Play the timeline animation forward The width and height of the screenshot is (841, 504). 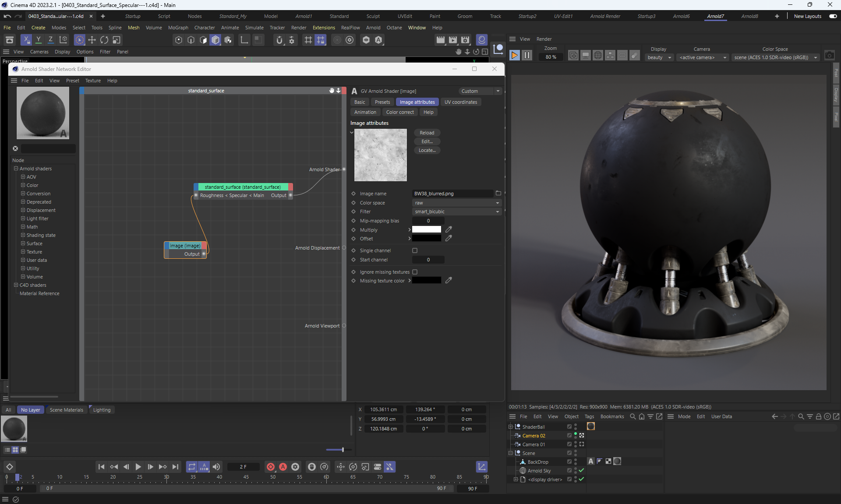pos(138,467)
